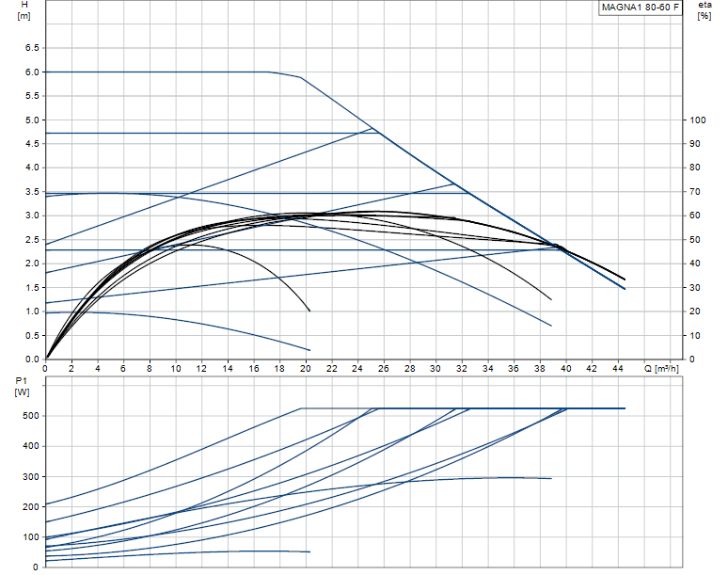Viewport: 728px width, 575px height.
Task: Click the 38 tick on flow axis
Action: tap(540, 368)
